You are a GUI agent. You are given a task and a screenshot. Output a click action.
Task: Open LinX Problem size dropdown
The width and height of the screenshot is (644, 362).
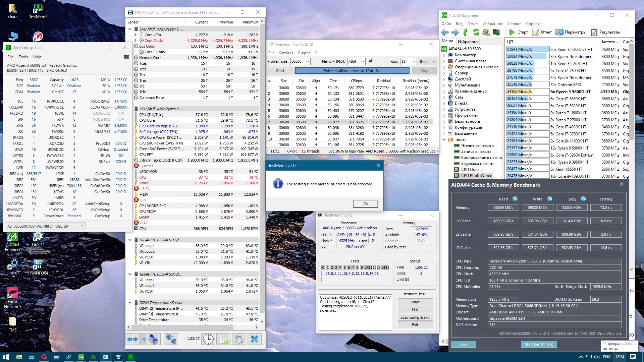point(307,61)
